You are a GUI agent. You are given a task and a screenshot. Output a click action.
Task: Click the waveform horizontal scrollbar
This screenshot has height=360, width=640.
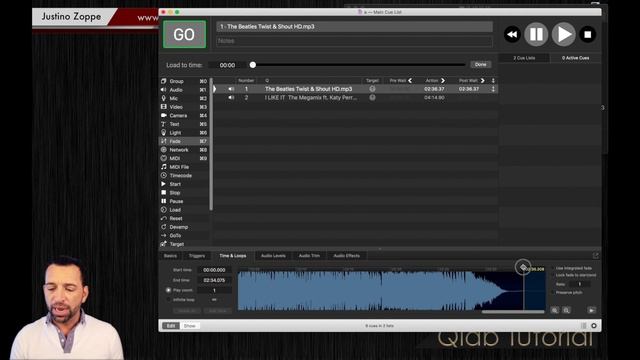coord(513,312)
